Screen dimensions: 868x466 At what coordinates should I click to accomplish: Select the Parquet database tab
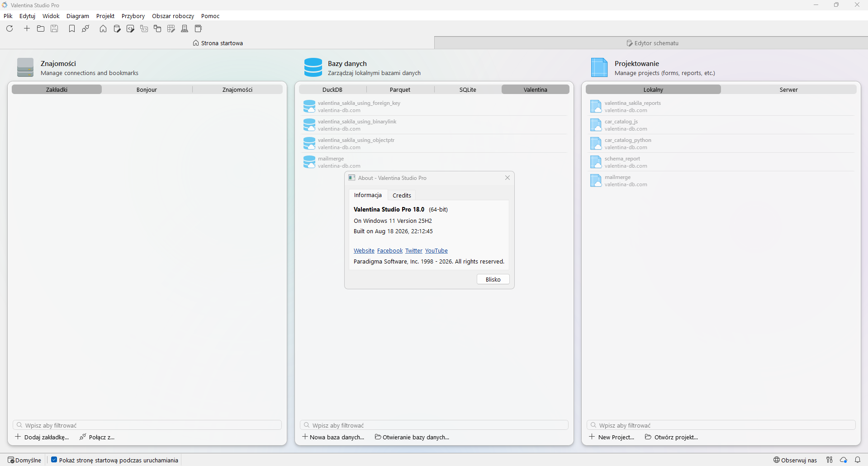400,89
